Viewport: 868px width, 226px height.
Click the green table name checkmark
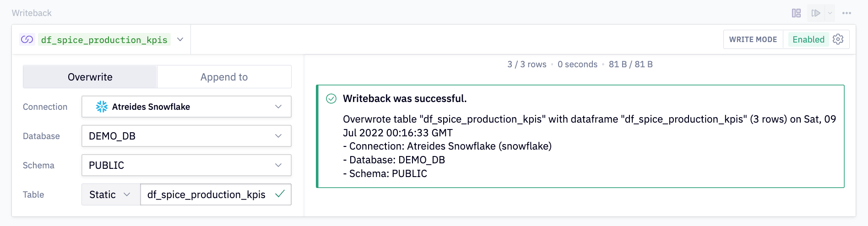click(x=280, y=194)
